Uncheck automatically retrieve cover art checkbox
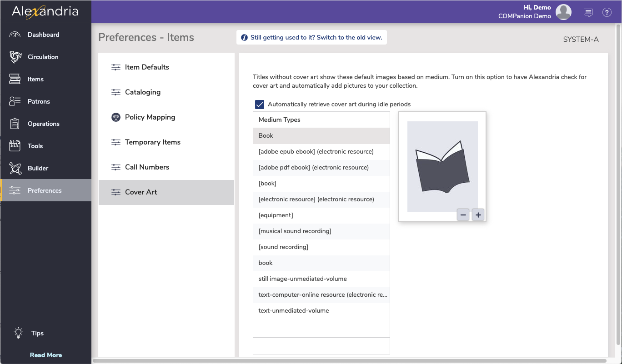 point(260,105)
